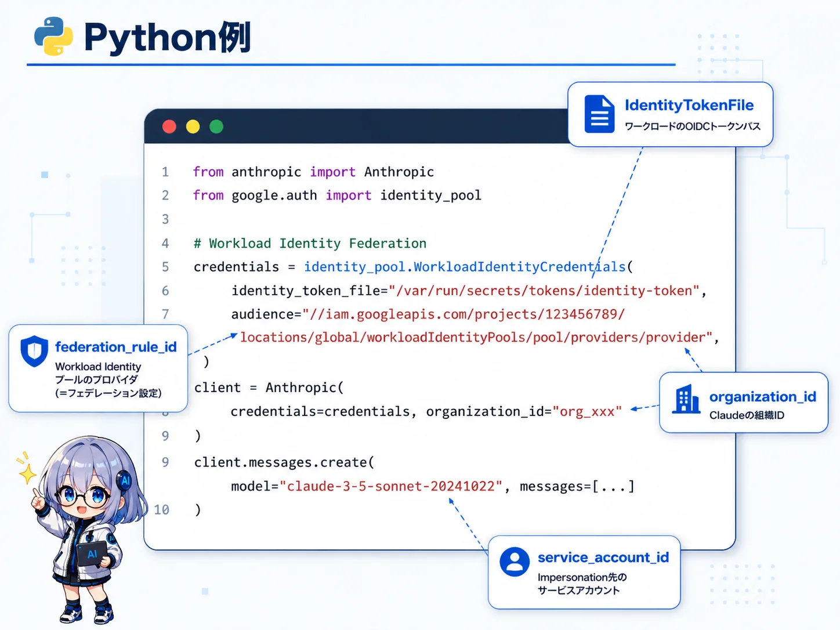Click the (=フェデレーション設定) text
Image resolution: width=840 pixels, height=630 pixels.
[108, 393]
